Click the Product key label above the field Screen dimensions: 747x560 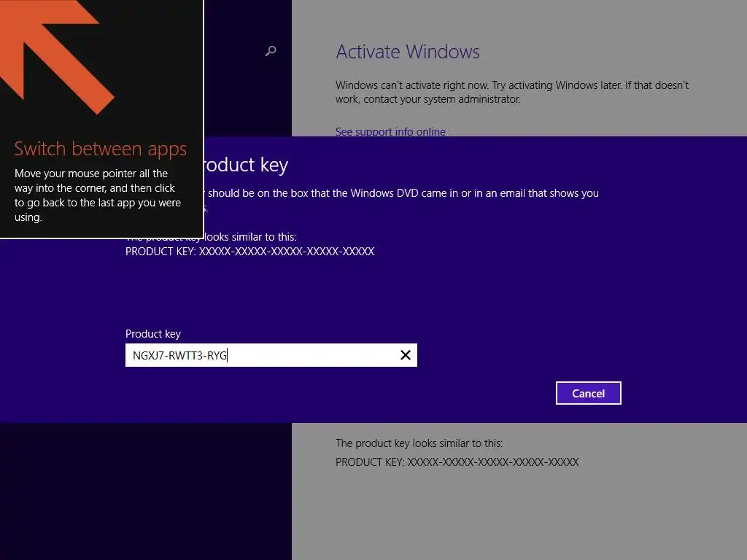click(x=153, y=334)
